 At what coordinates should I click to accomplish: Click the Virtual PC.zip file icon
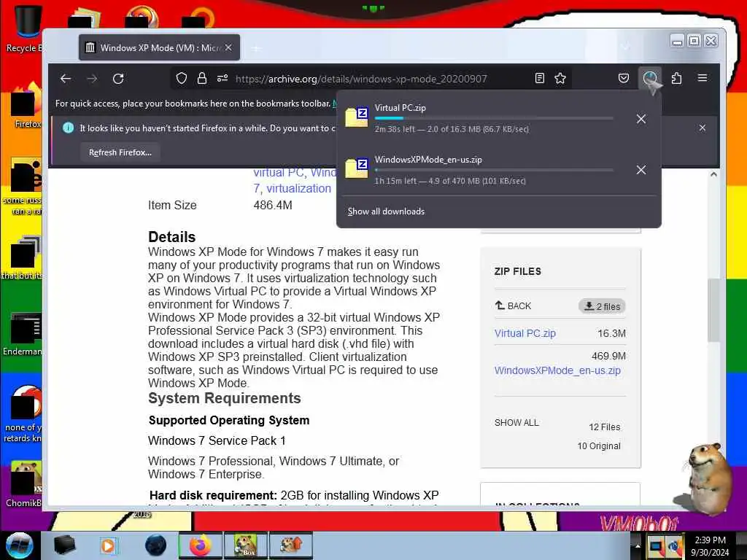click(356, 117)
